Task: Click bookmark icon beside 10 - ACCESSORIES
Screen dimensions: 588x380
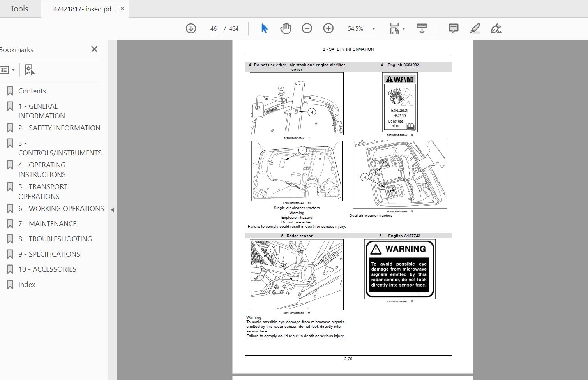Action: [x=10, y=269]
